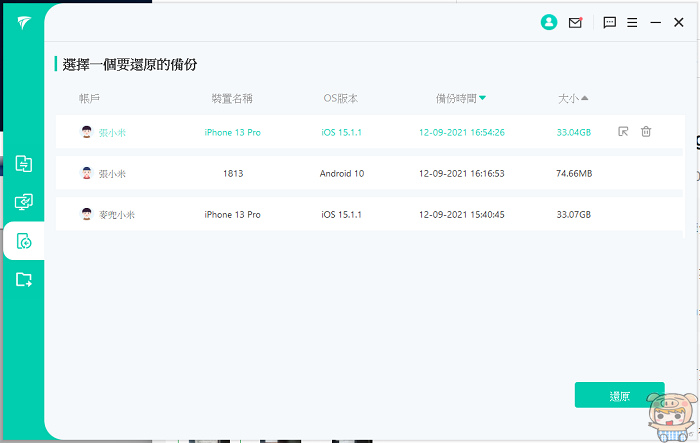This screenshot has width=700, height=443.
Task: Delete the first backup with trash icon
Action: coord(646,131)
